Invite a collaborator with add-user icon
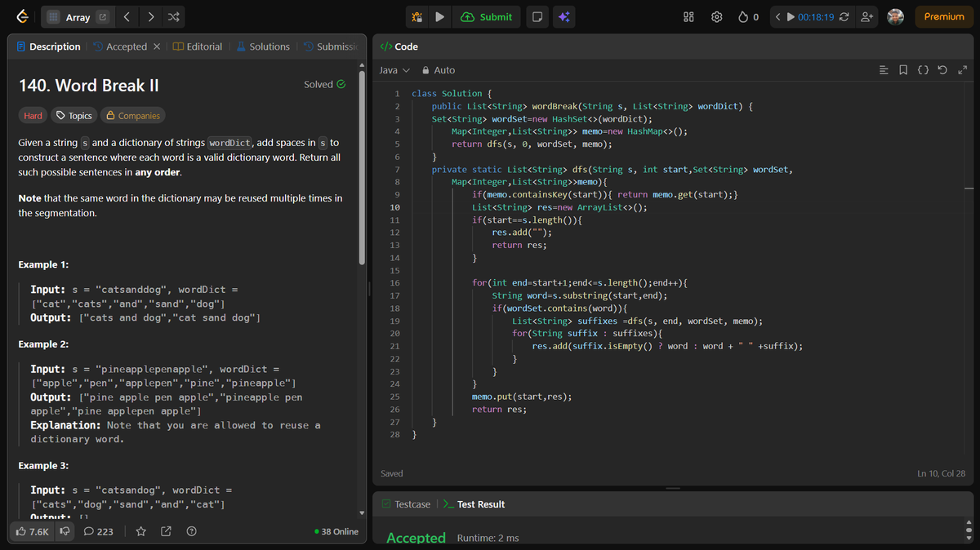Viewport: 980px width, 550px height. coord(867,17)
